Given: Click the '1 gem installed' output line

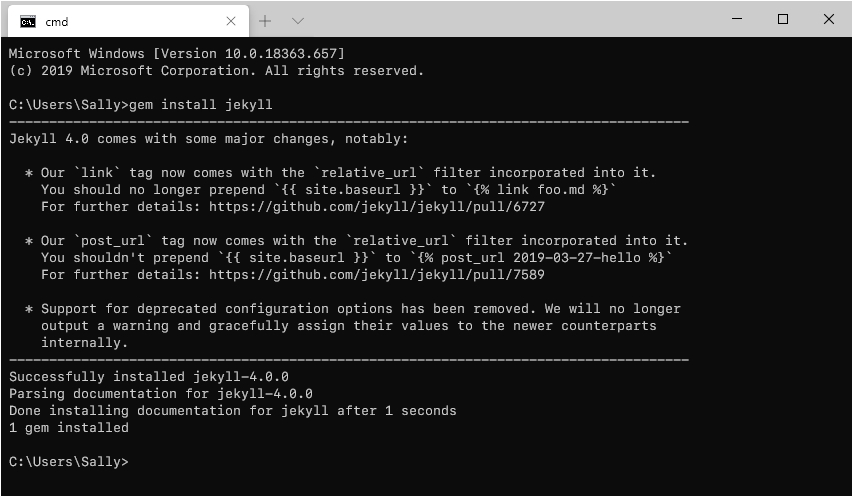Looking at the screenshot, I should [x=69, y=428].
